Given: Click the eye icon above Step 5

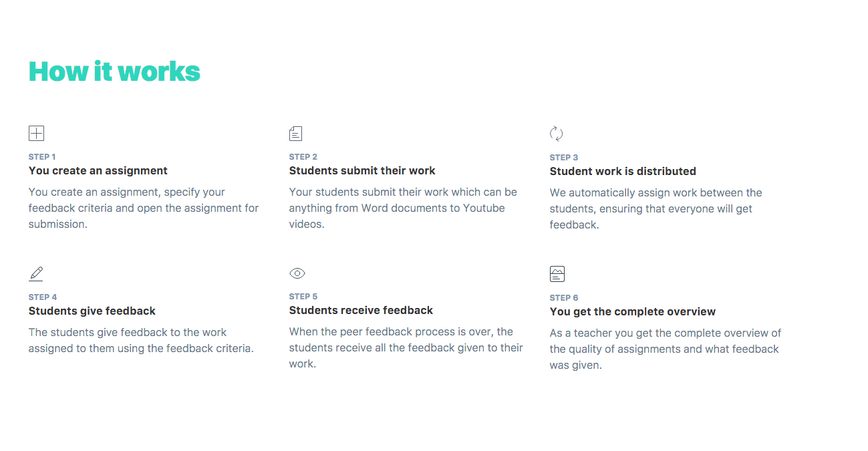Looking at the screenshot, I should pos(297,273).
